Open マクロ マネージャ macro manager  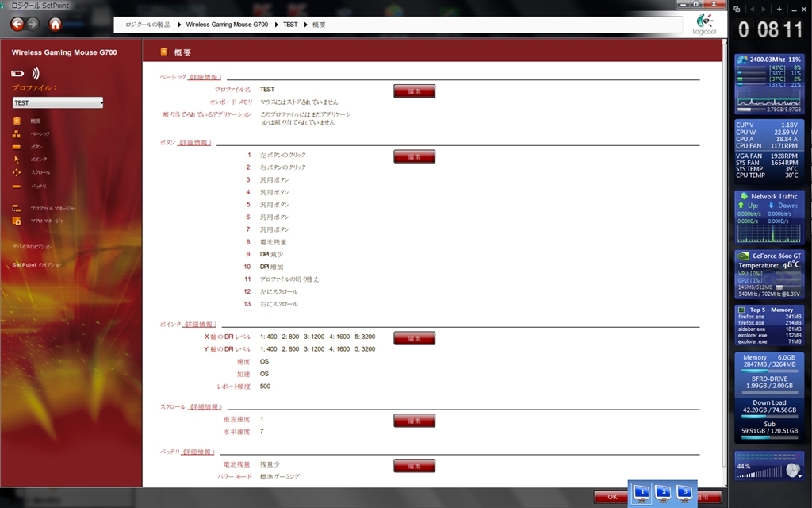47,221
